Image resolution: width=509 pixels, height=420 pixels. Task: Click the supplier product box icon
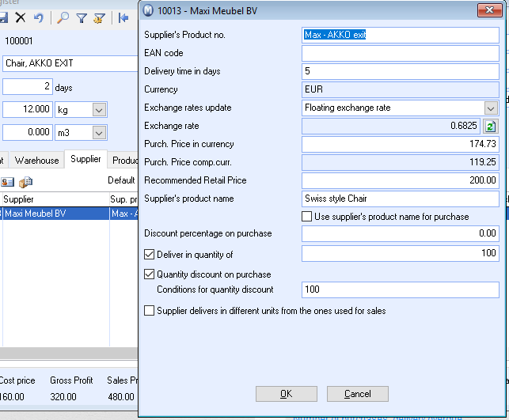click(x=25, y=182)
